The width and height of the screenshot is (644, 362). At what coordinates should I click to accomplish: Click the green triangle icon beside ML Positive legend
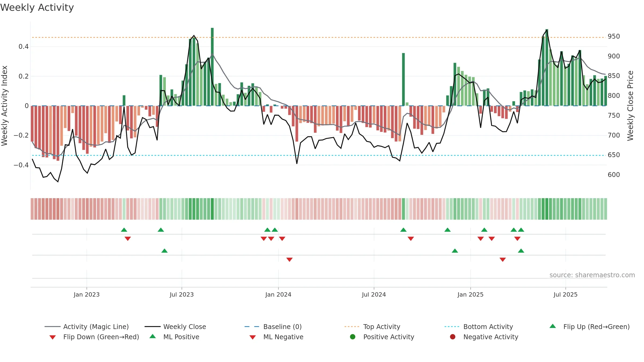pyautogui.click(x=153, y=336)
